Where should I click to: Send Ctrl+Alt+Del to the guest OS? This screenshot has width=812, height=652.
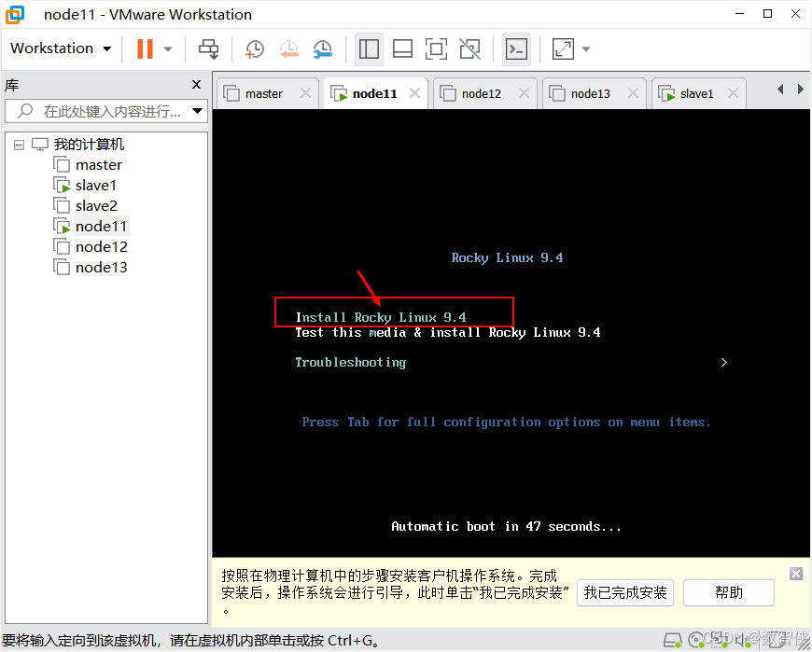(208, 49)
